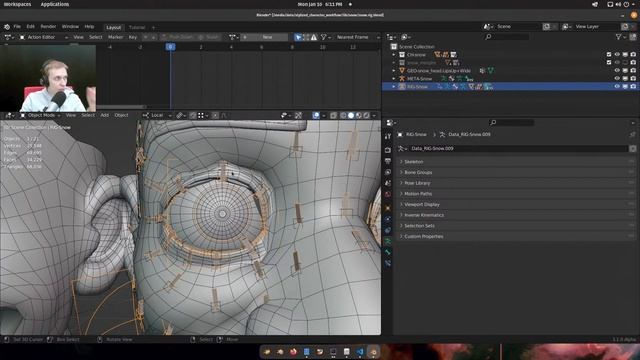The image size is (640, 360).
Task: Expand the Pose Library panel
Action: [x=516, y=183]
